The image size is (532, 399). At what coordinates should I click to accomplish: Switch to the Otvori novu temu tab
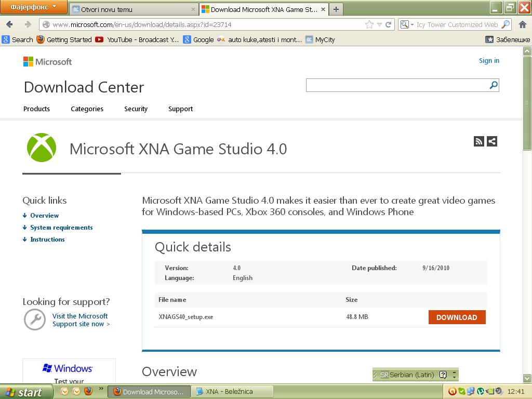point(135,9)
